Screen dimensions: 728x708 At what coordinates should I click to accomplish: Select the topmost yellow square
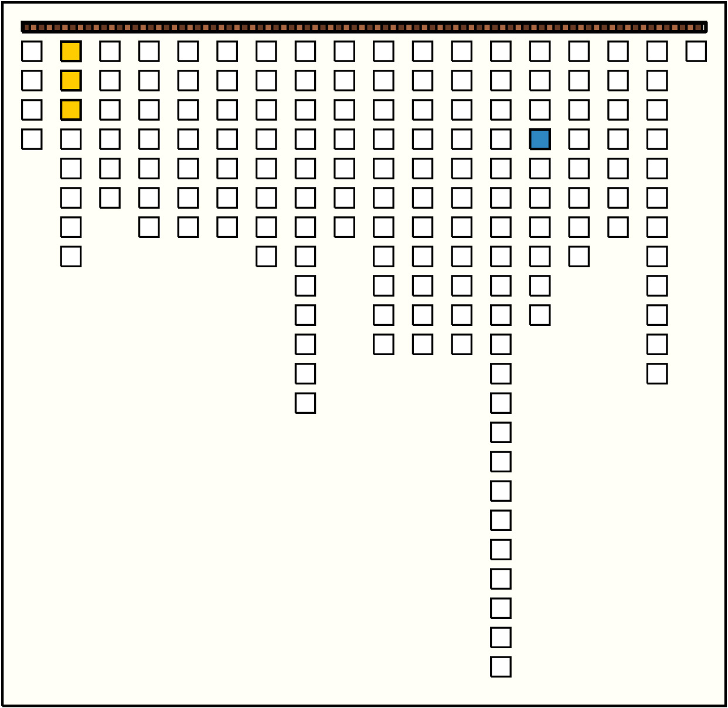(71, 52)
